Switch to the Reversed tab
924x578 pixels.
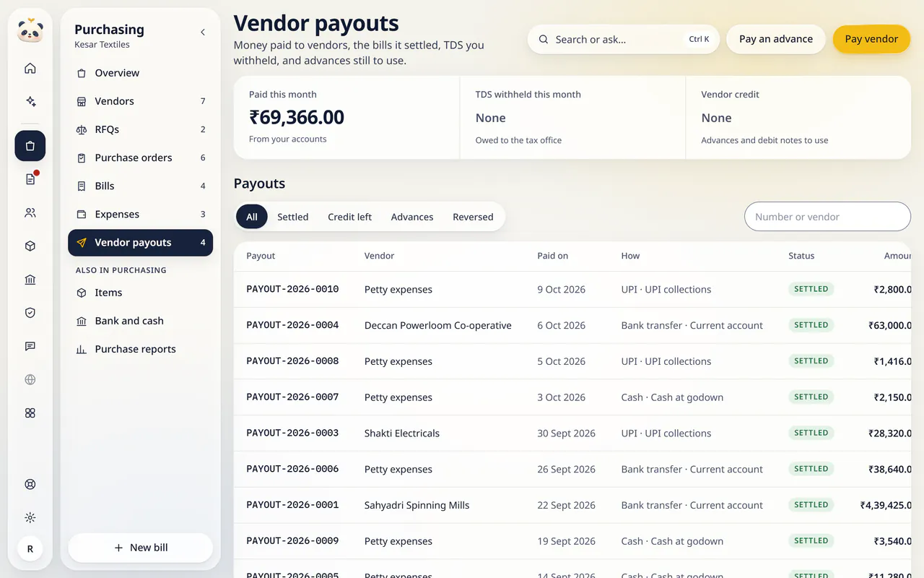[473, 217]
